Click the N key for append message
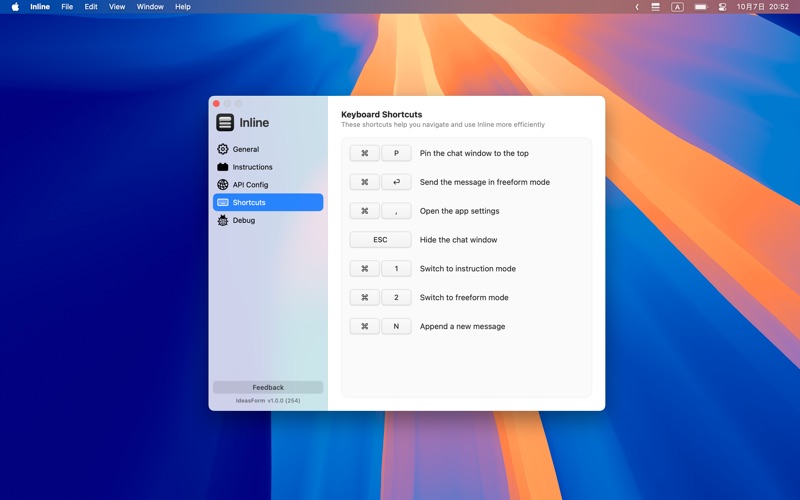Viewport: 800px width, 500px height. 396,327
